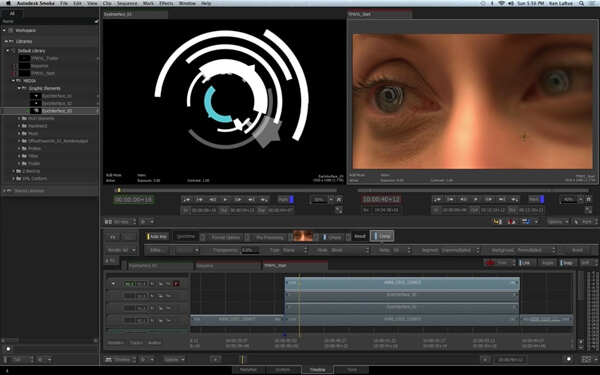Play the source clip in left viewer
This screenshot has height=375, width=600.
(225, 199)
